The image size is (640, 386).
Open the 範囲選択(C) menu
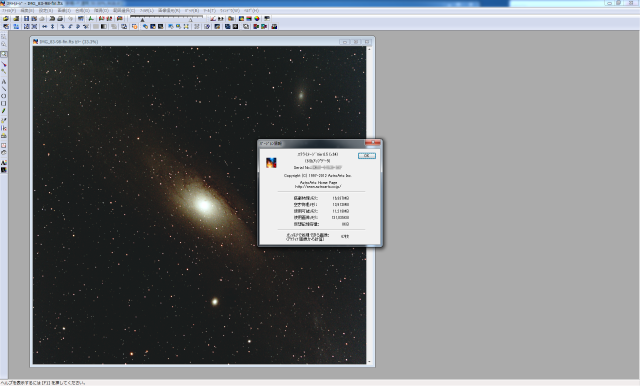pyautogui.click(x=124, y=11)
